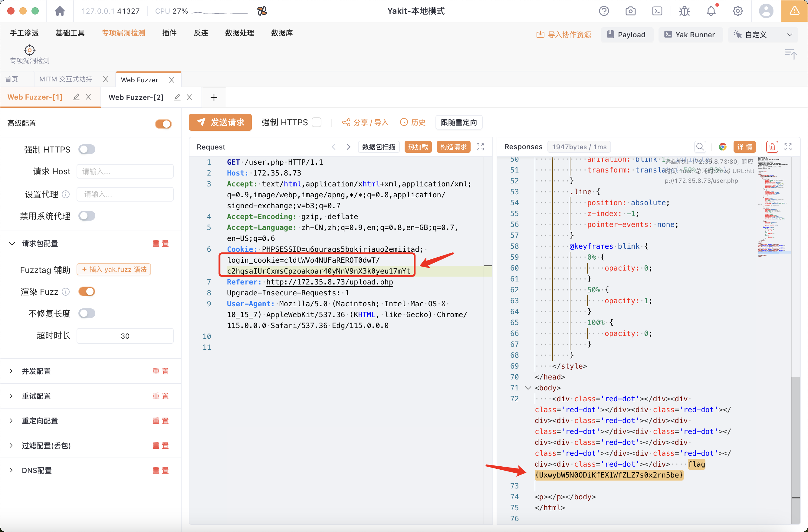Disable the 渲染 Fuzz toggle
Screen dimensions: 808x532
[87, 291]
